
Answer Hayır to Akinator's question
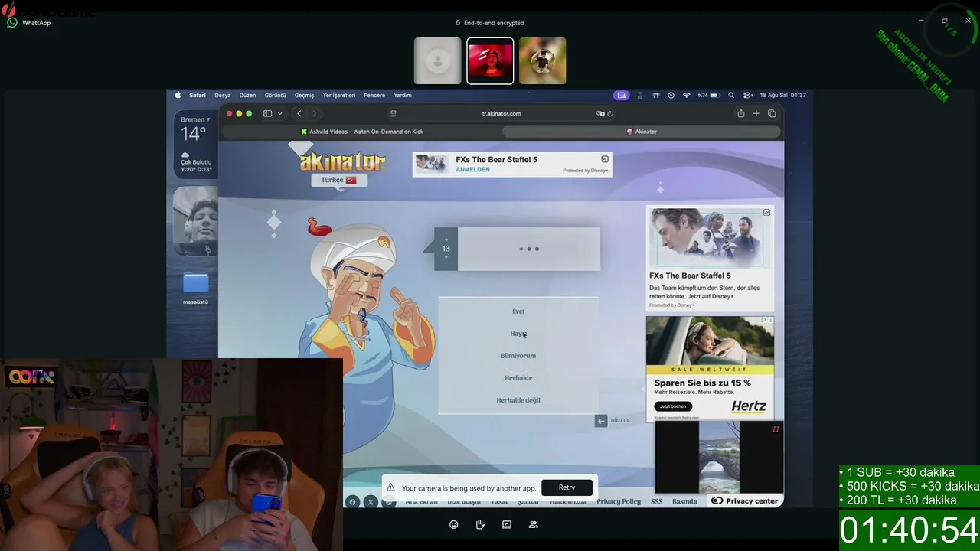[x=518, y=334]
